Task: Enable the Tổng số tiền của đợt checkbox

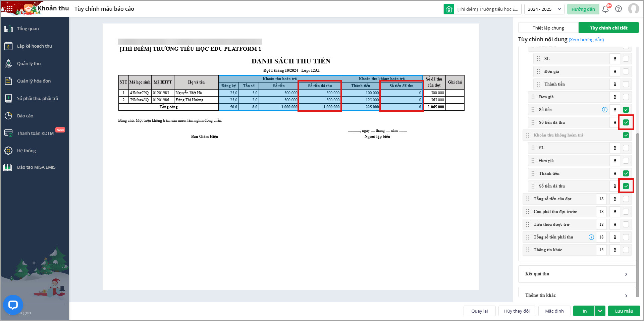Action: (626, 199)
